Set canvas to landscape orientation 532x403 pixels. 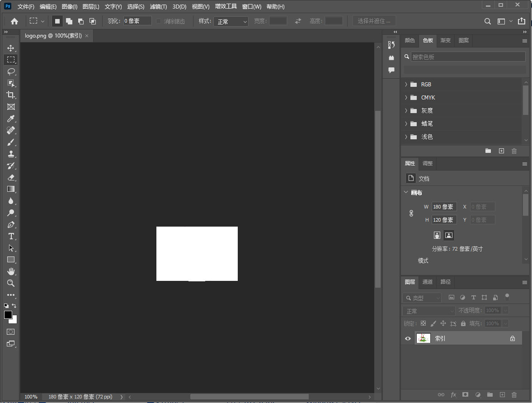point(448,235)
